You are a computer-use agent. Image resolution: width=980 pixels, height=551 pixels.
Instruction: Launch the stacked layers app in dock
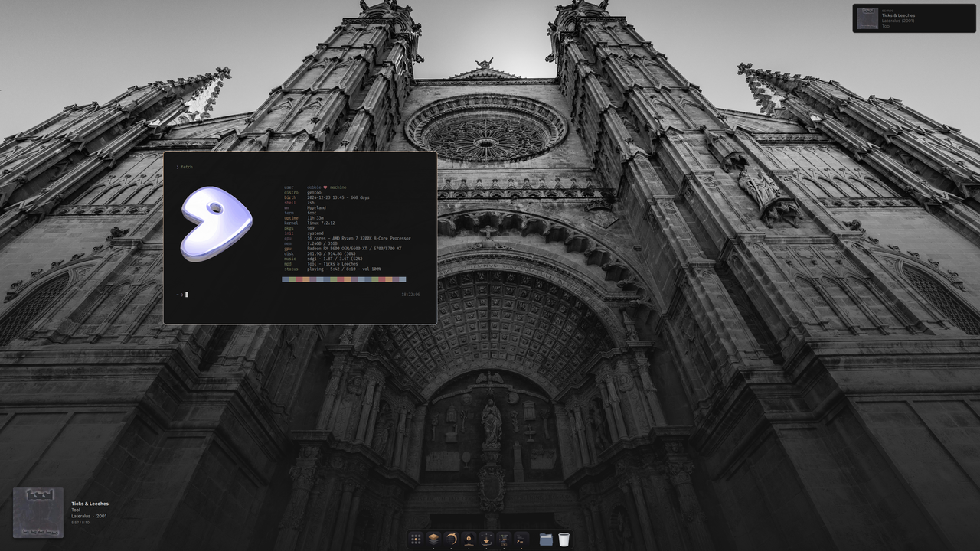[x=433, y=539]
